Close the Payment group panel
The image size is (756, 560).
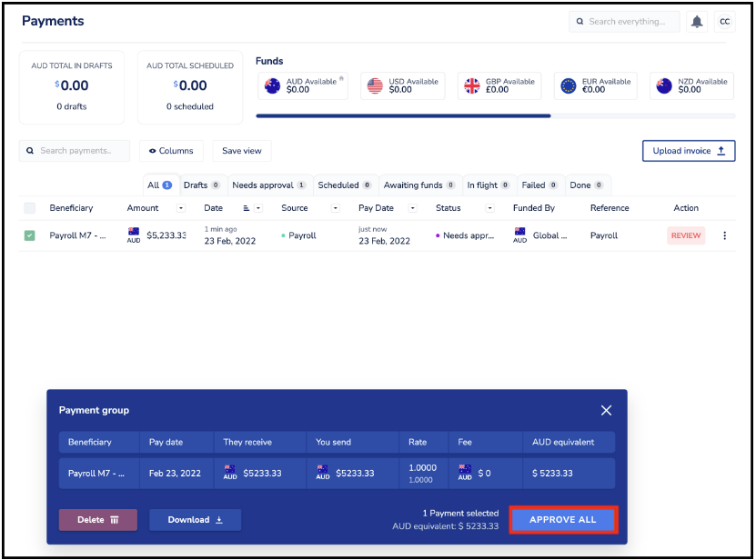pos(606,410)
